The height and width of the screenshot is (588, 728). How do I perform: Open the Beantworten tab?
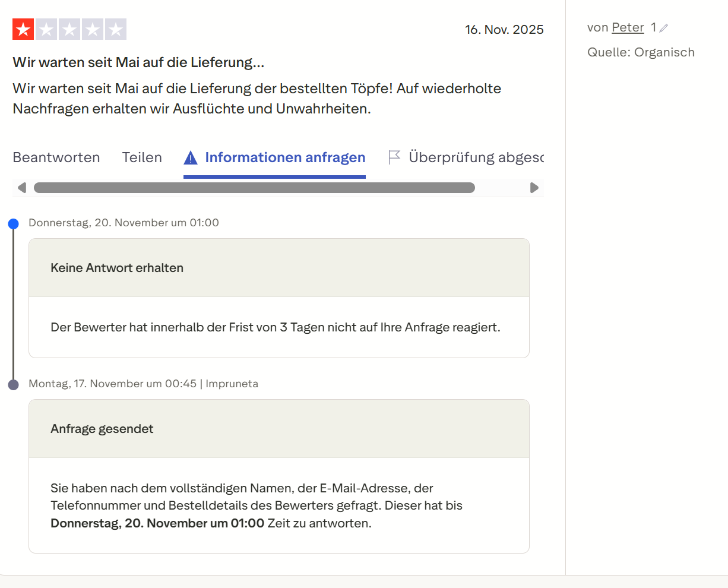[x=56, y=157]
